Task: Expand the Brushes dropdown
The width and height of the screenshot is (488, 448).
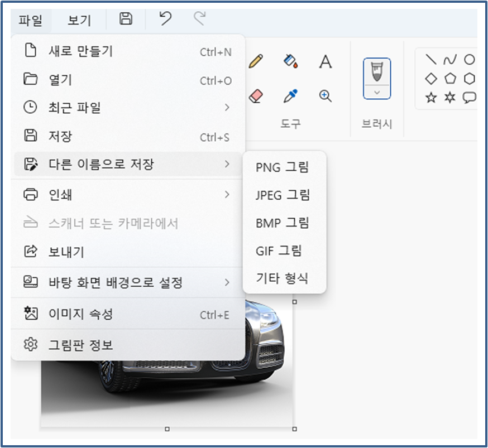Action: (x=377, y=93)
